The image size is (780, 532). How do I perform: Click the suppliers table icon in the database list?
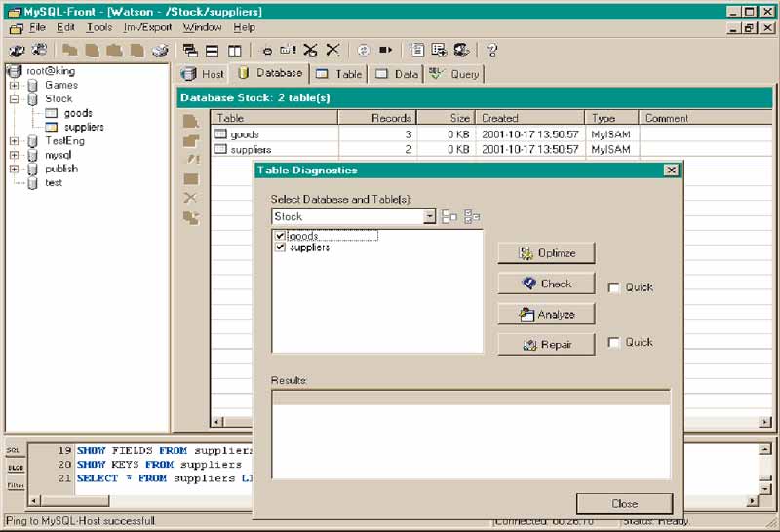pyautogui.click(x=220, y=149)
